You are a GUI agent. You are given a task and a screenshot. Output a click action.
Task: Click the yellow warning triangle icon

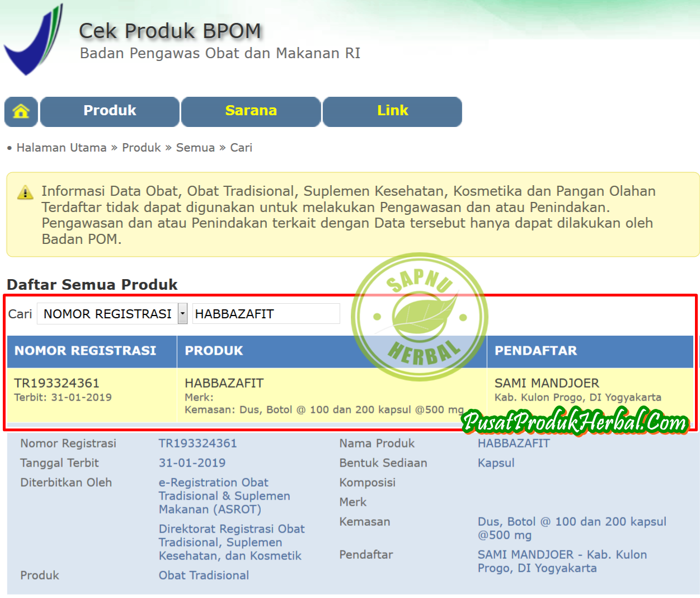click(25, 192)
